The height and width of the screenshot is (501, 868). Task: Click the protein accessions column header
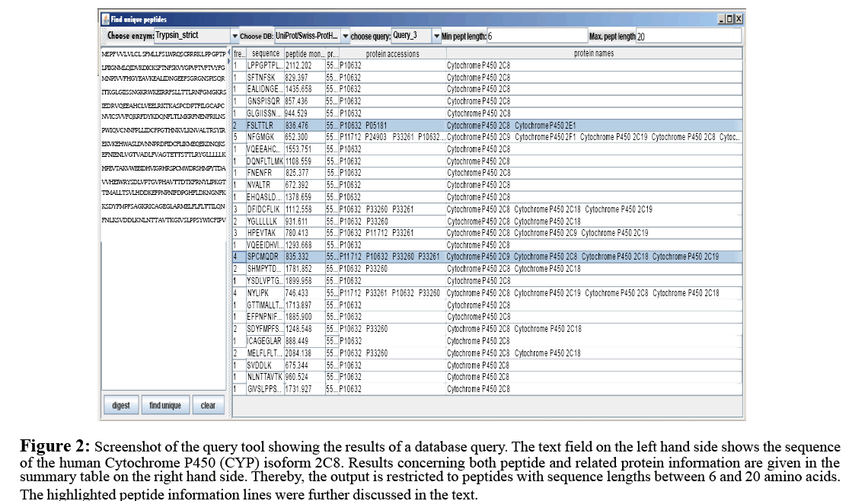(391, 54)
